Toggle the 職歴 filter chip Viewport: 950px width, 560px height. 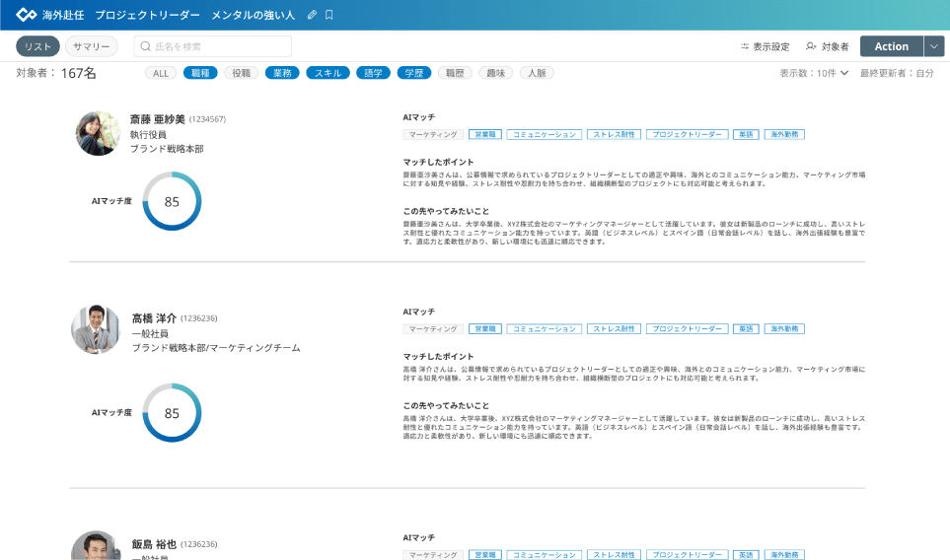[x=455, y=73]
